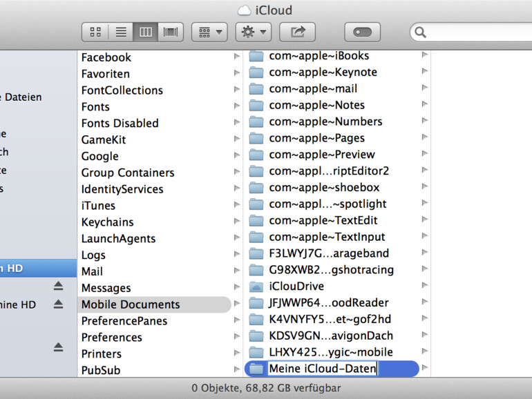Eject the volume above 'hine HD'
This screenshot has width=532, height=399.
[x=58, y=286]
